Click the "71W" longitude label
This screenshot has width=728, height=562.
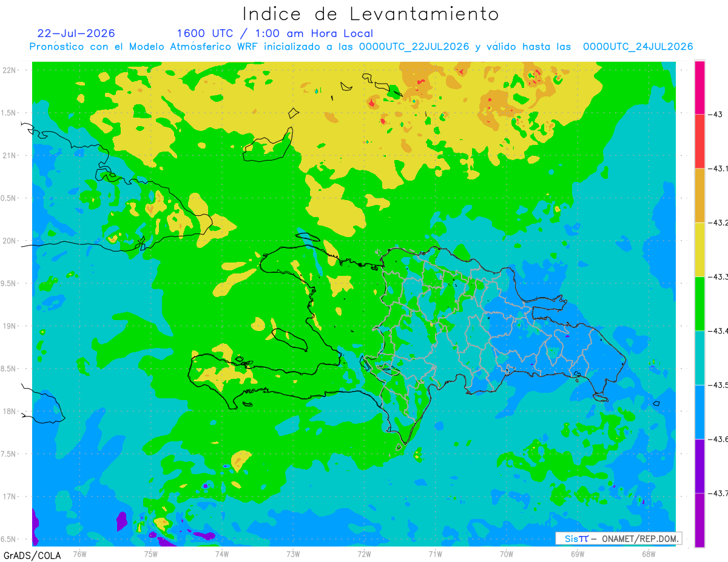[435, 554]
